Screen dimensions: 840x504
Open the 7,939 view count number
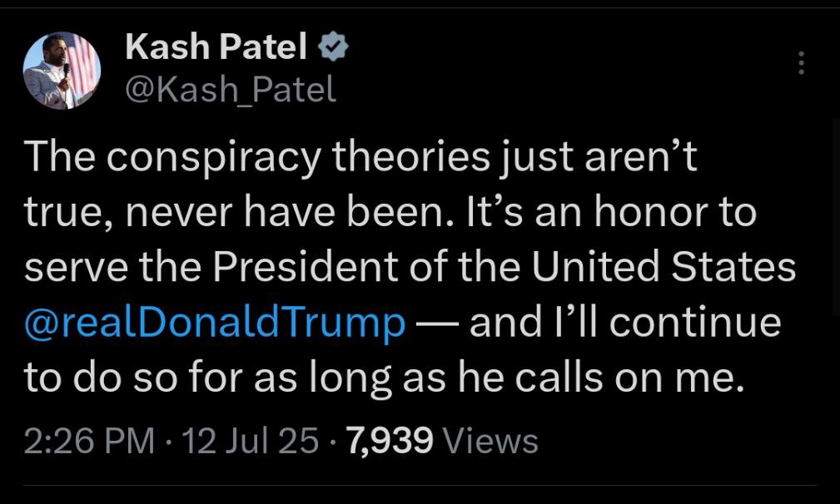point(390,441)
